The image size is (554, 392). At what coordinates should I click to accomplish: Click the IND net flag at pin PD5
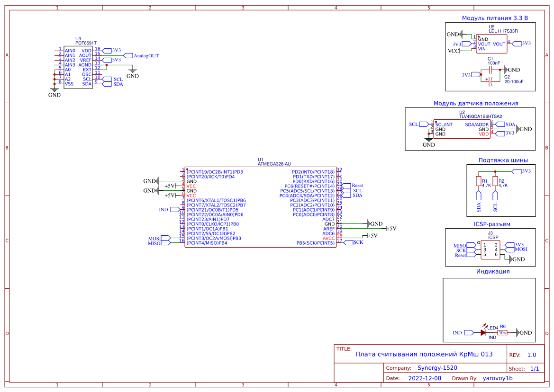[x=163, y=209]
